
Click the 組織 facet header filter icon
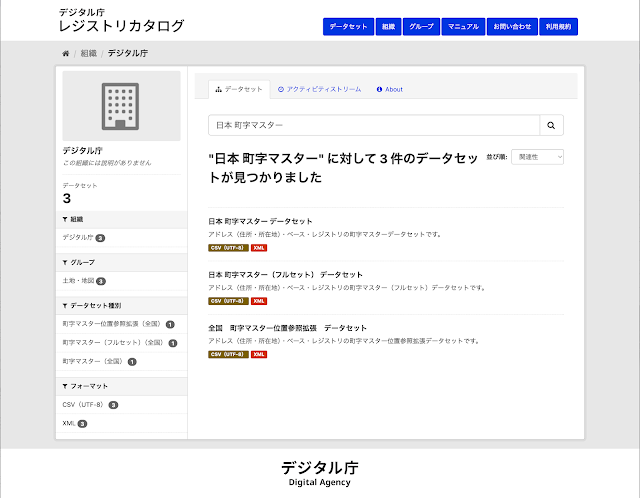pos(65,220)
